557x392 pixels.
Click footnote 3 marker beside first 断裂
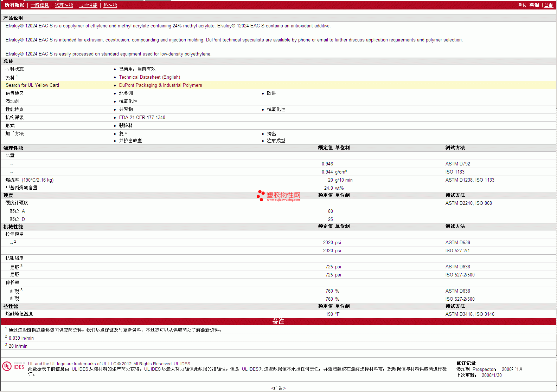[21, 290]
